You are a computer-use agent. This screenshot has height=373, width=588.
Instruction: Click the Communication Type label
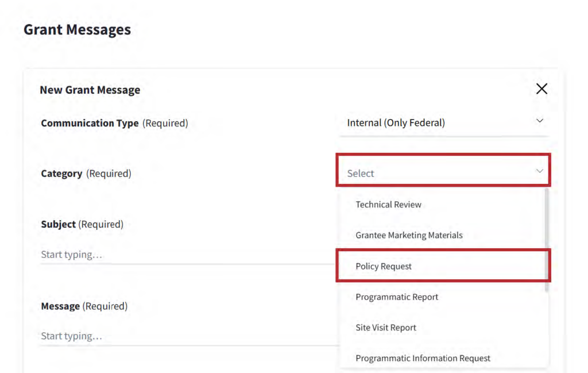point(90,123)
